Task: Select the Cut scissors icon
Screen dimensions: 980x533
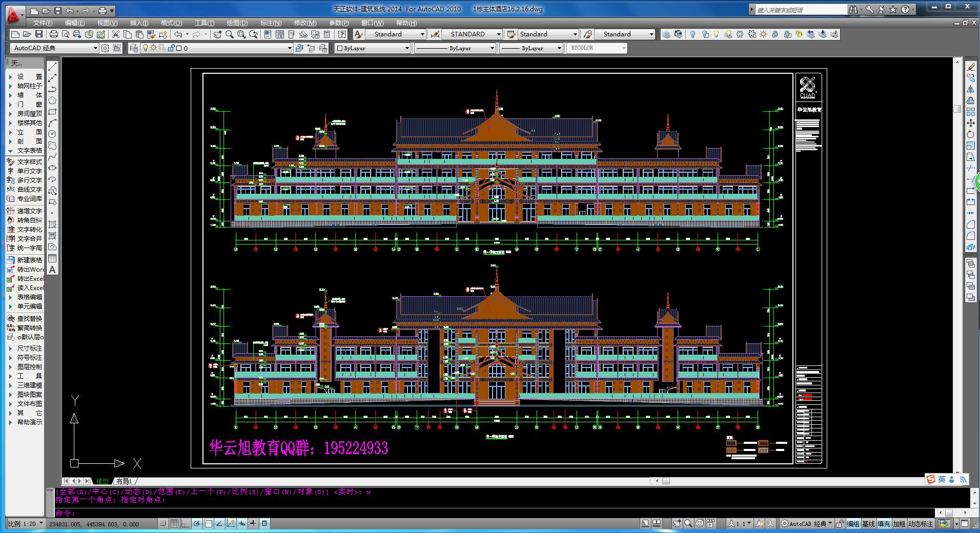Action: pyautogui.click(x=116, y=34)
